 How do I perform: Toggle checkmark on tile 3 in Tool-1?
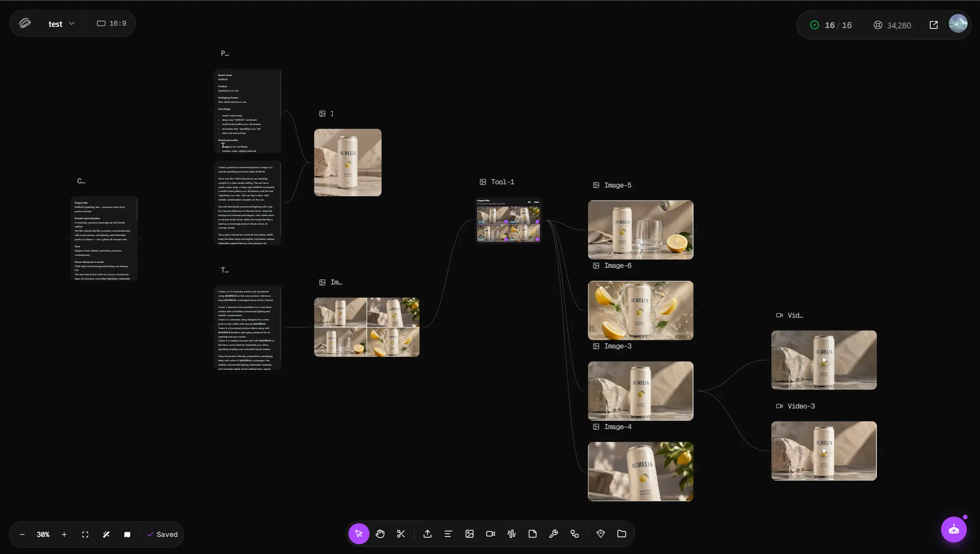pos(506,239)
